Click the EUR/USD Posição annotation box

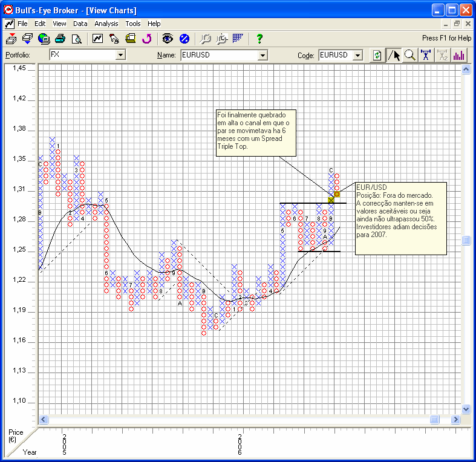[x=401, y=218]
